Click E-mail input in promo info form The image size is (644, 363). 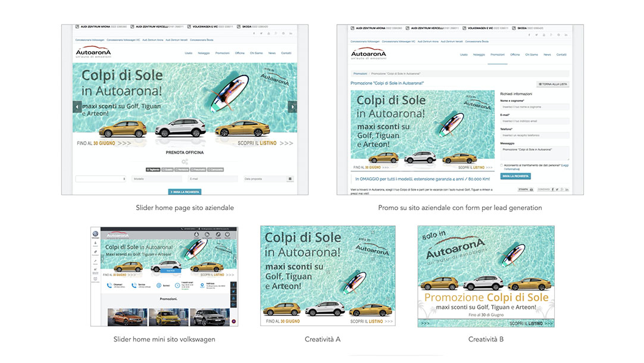[x=534, y=121]
